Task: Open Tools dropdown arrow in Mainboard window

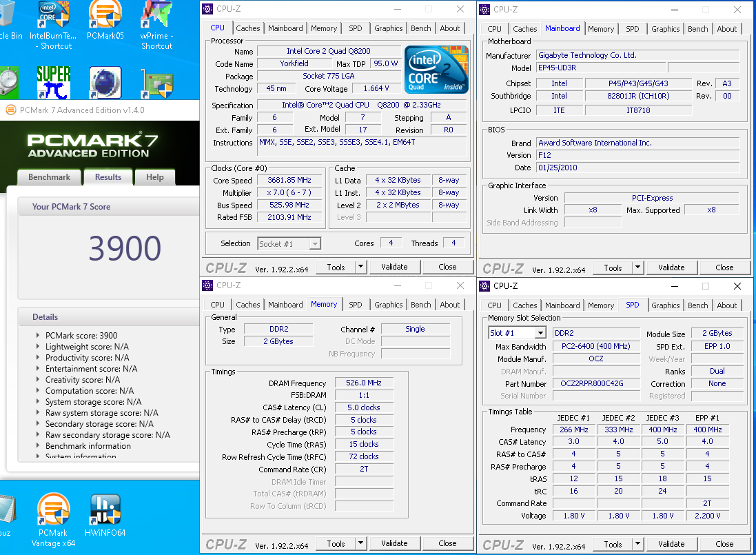Action: (637, 267)
